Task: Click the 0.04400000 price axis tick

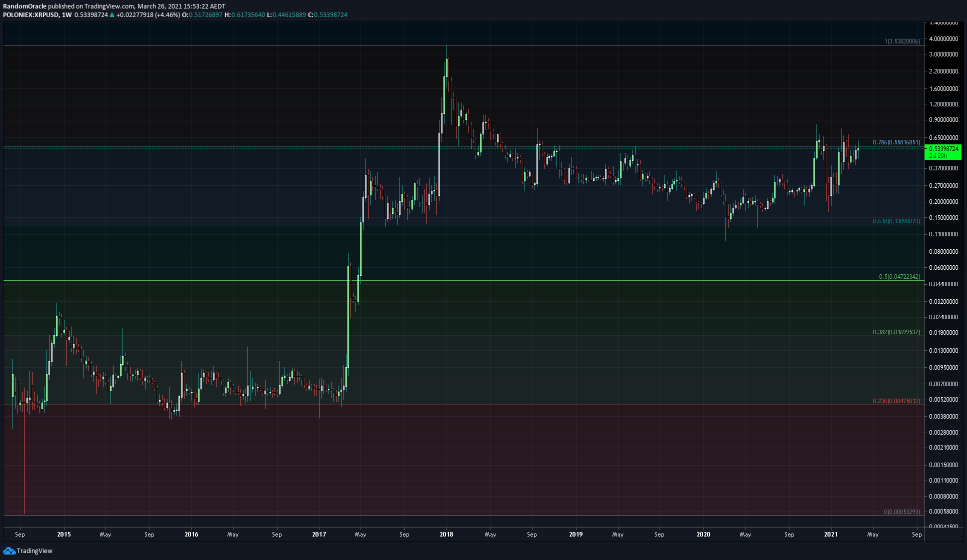Action: tap(943, 284)
